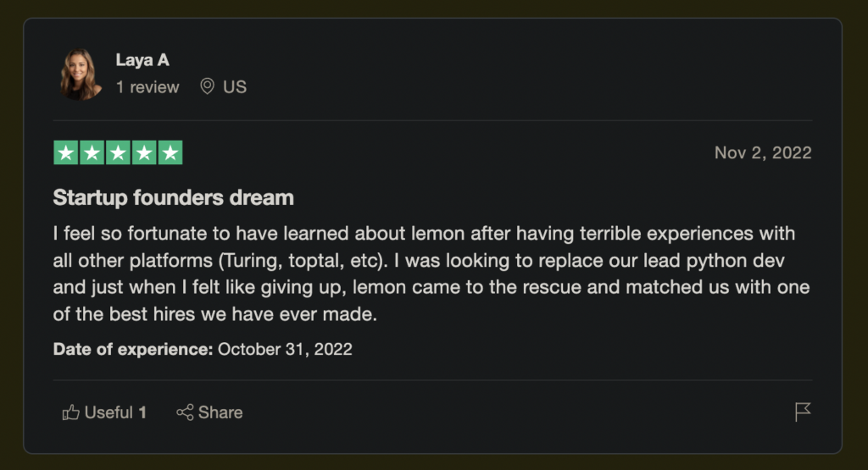Open the review dated Nov 2, 2022
Screen dimensions: 868x470
pyautogui.click(x=763, y=152)
